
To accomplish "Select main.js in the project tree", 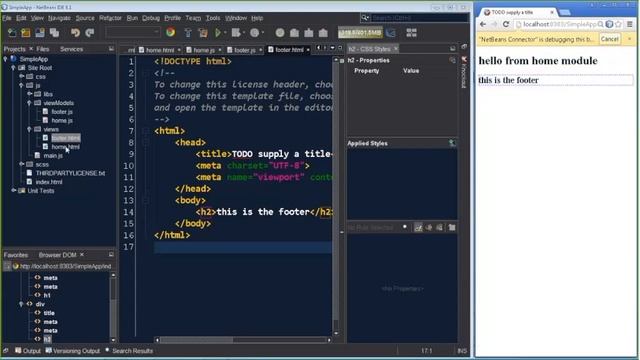I will [53, 156].
